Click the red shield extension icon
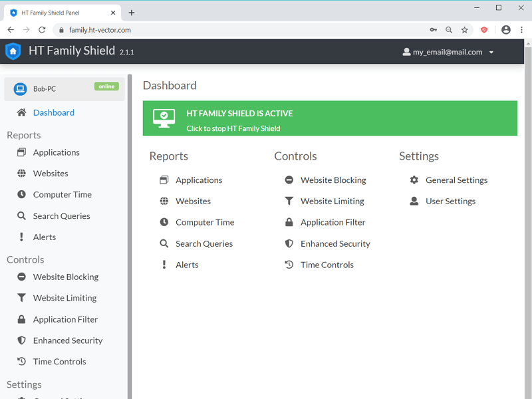Viewport: 532px width, 399px height. [484, 30]
